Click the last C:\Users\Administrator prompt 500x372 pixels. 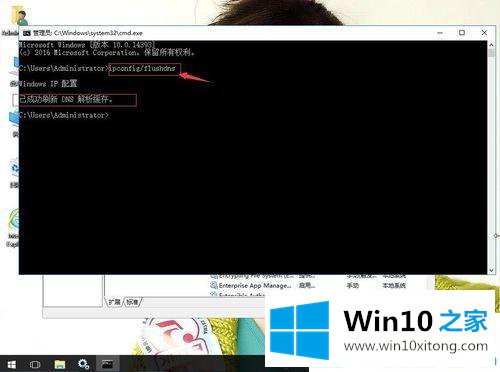(64, 115)
